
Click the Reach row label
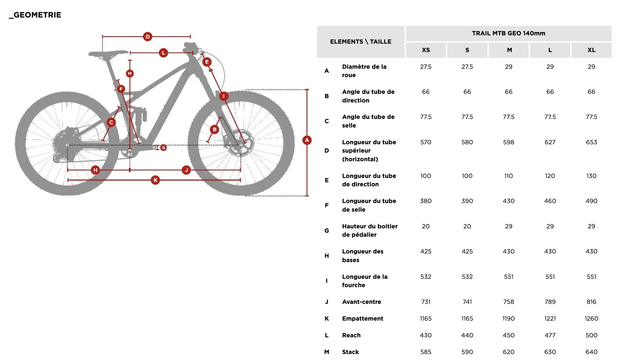click(x=351, y=335)
